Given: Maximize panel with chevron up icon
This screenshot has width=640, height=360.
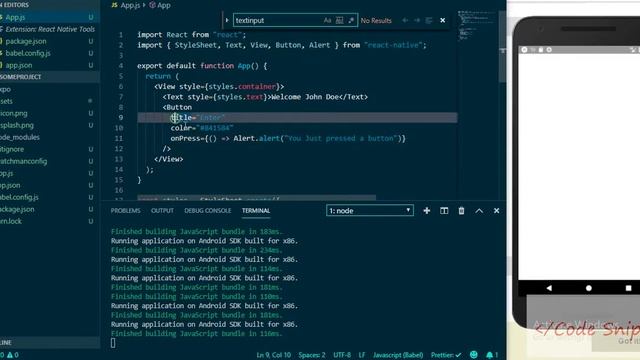Looking at the screenshot, I should [x=479, y=211].
